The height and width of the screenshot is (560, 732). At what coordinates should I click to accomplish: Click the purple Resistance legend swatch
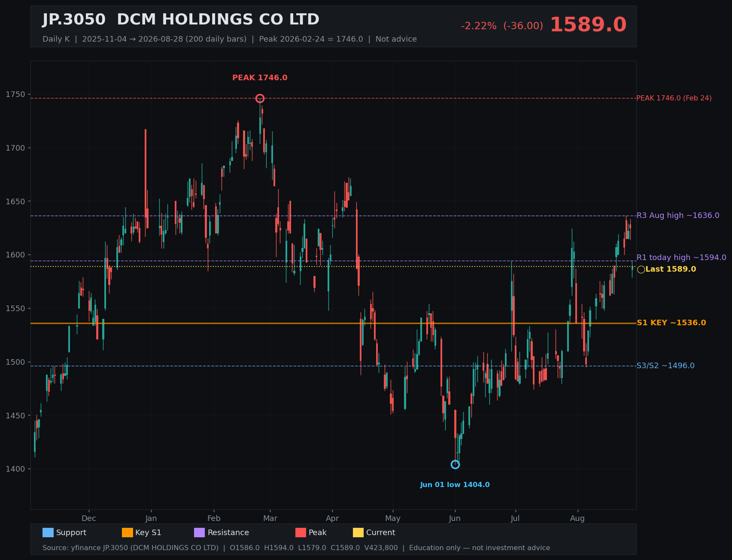tap(200, 533)
